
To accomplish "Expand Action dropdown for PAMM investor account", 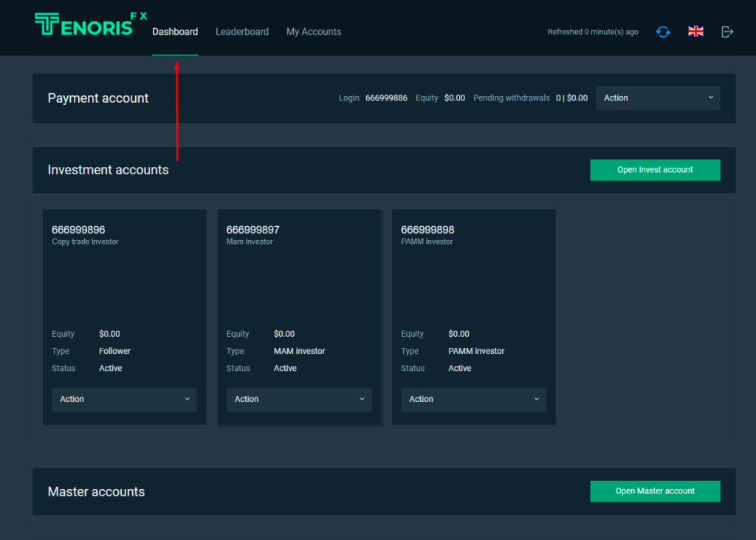I will point(473,399).
